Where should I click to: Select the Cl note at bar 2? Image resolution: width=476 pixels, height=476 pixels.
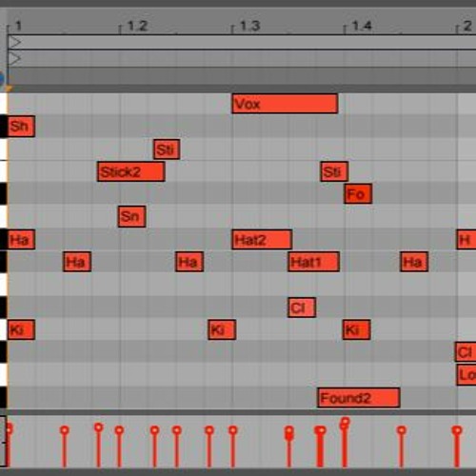pos(466,352)
